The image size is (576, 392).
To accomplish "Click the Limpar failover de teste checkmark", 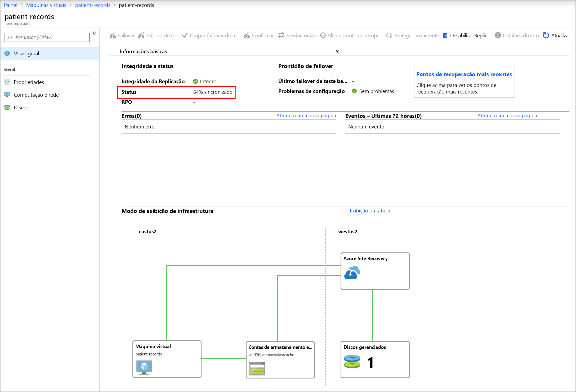I will point(185,35).
